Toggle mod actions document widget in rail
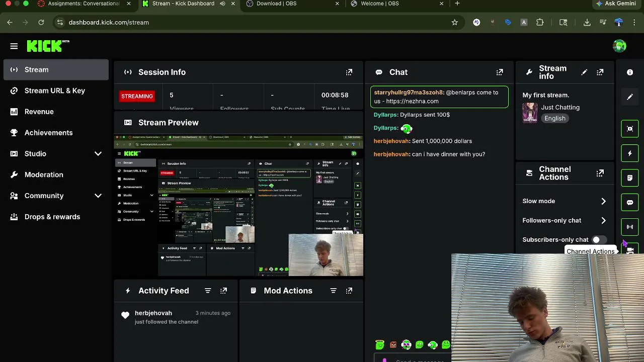 [630, 178]
